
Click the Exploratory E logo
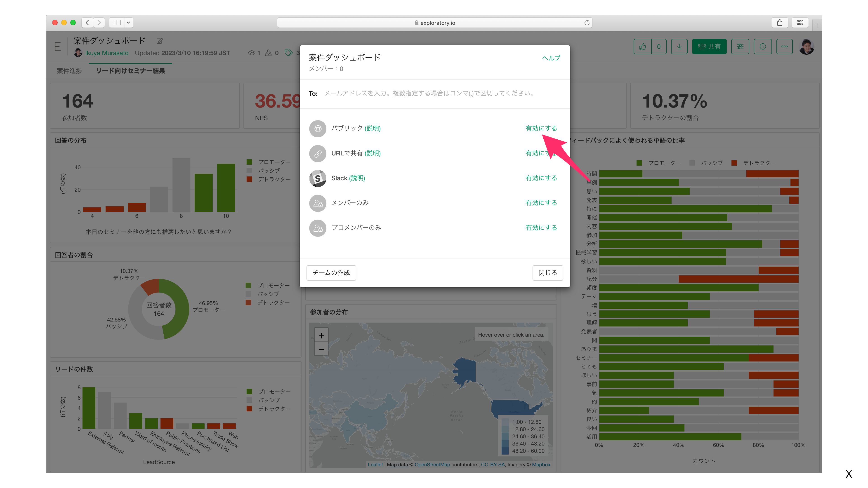click(58, 47)
